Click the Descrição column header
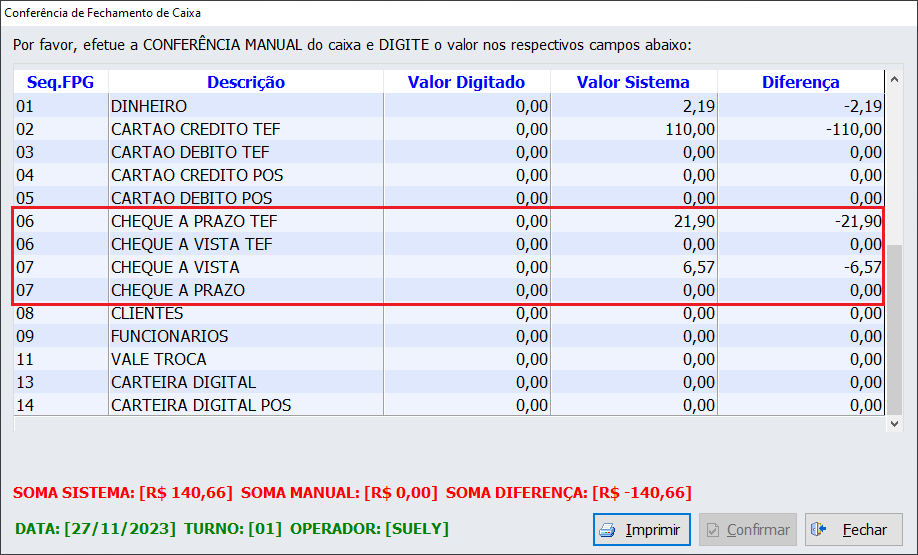This screenshot has width=918, height=555. (246, 82)
